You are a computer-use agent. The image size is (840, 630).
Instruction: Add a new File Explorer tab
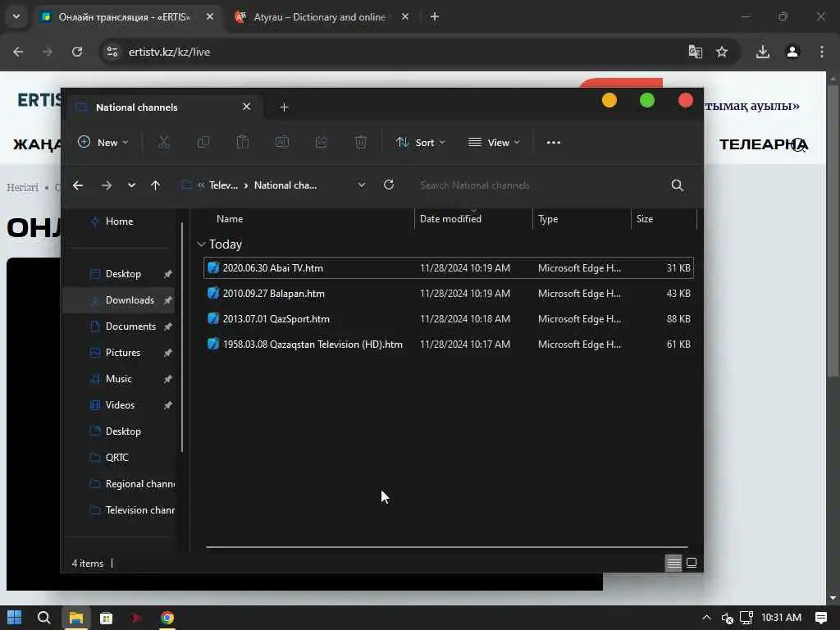[284, 107]
